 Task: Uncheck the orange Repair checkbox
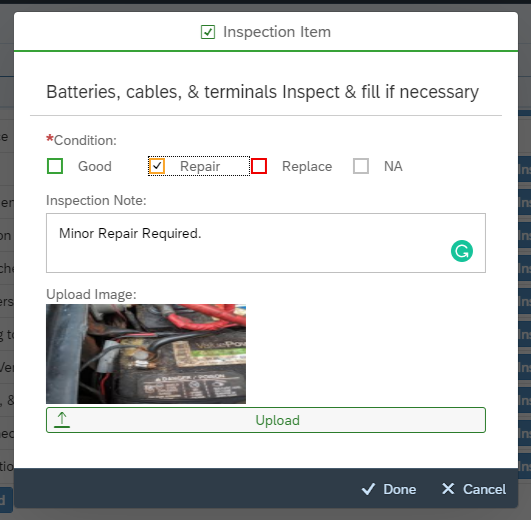[x=157, y=166]
